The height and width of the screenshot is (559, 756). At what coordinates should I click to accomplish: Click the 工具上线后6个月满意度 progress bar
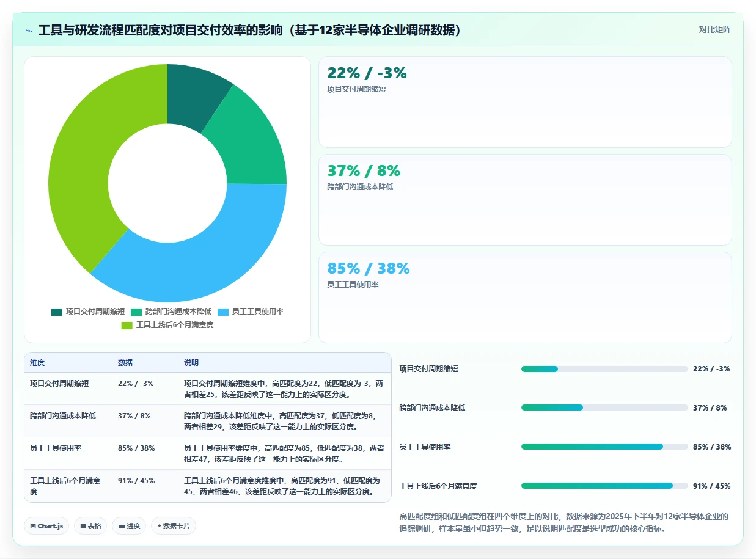click(604, 486)
